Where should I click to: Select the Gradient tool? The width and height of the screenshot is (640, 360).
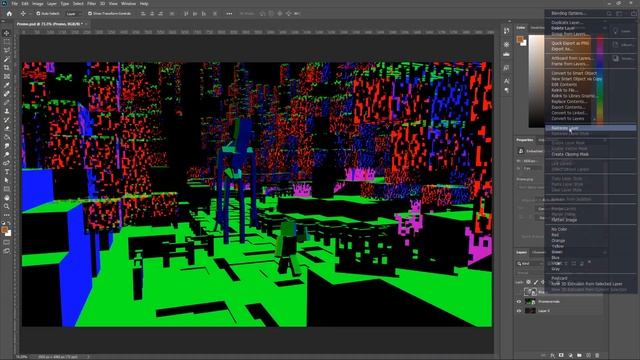[7, 137]
